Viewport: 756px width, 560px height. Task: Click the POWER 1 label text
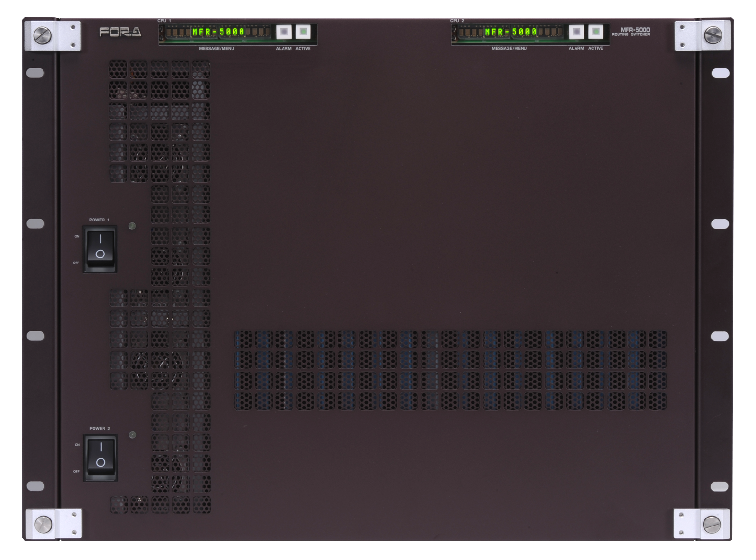tap(99, 220)
